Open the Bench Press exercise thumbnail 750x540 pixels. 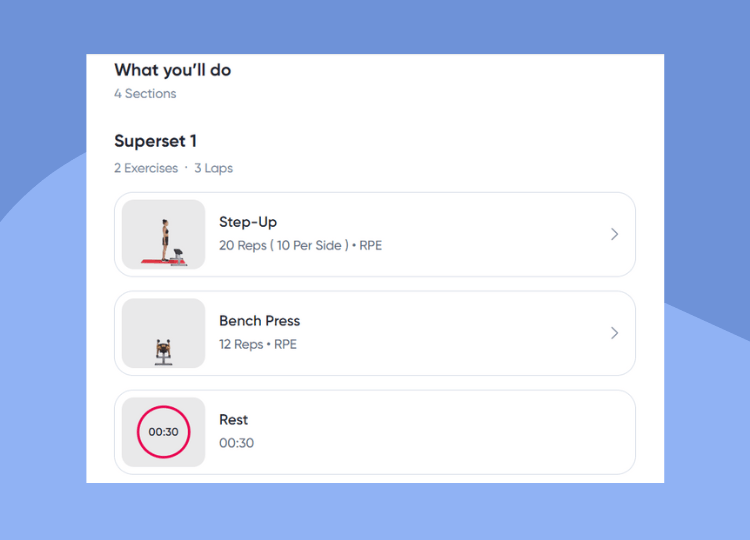[164, 333]
